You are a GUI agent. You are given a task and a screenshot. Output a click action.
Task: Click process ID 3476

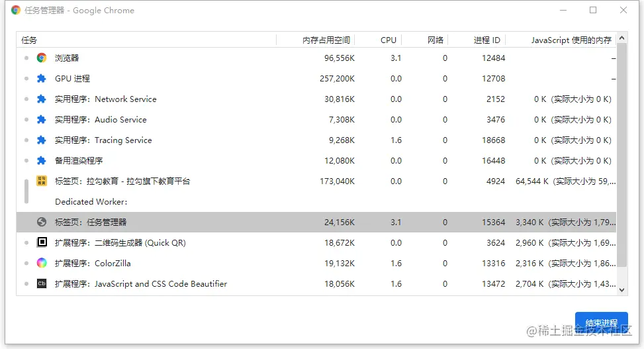pyautogui.click(x=496, y=120)
